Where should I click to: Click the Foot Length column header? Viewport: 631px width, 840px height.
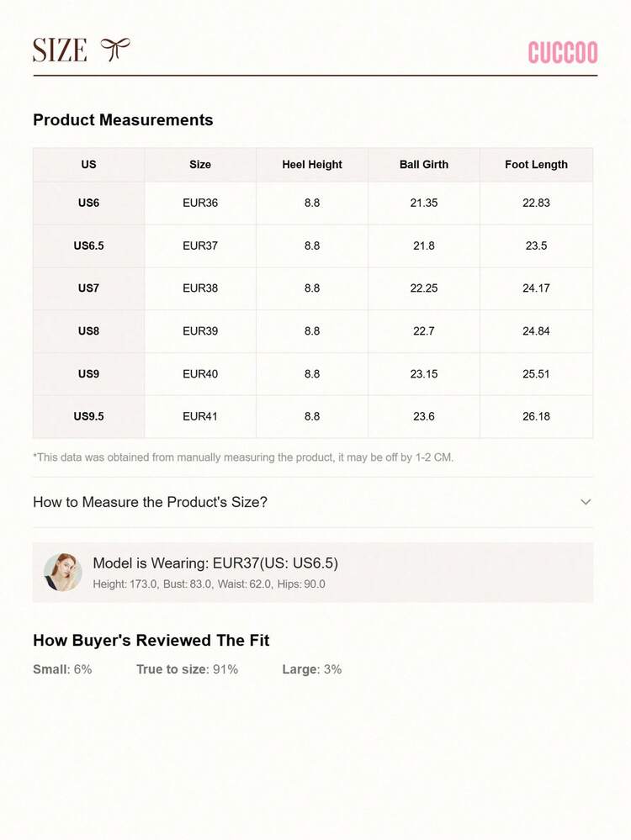click(x=536, y=165)
